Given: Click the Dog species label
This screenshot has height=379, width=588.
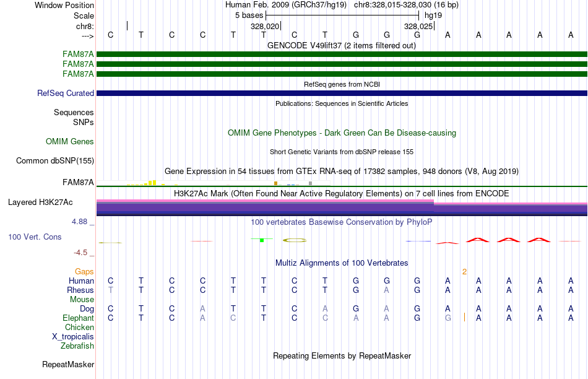Looking at the screenshot, I should 87,309.
